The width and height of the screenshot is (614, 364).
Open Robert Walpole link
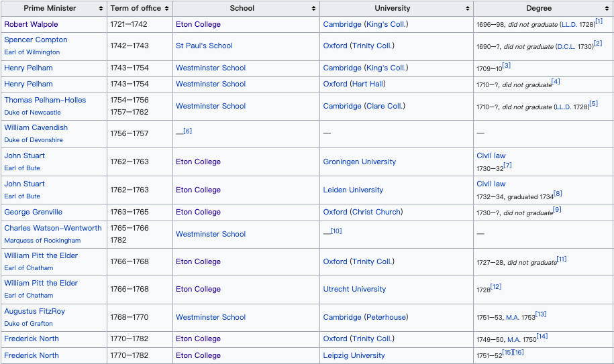click(31, 24)
